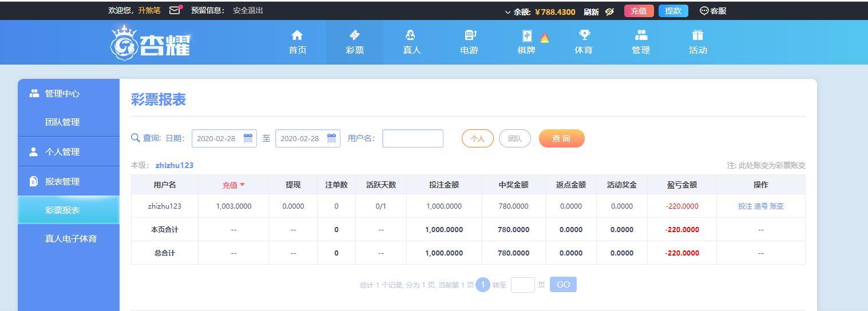Click the 杏耀 site logo
This screenshot has height=311, width=868.
(x=151, y=42)
